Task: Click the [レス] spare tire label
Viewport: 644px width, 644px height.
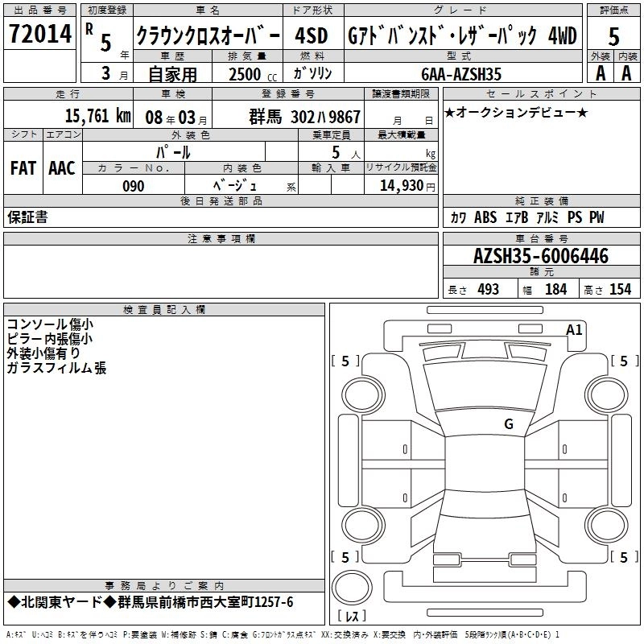Action: pos(352,615)
